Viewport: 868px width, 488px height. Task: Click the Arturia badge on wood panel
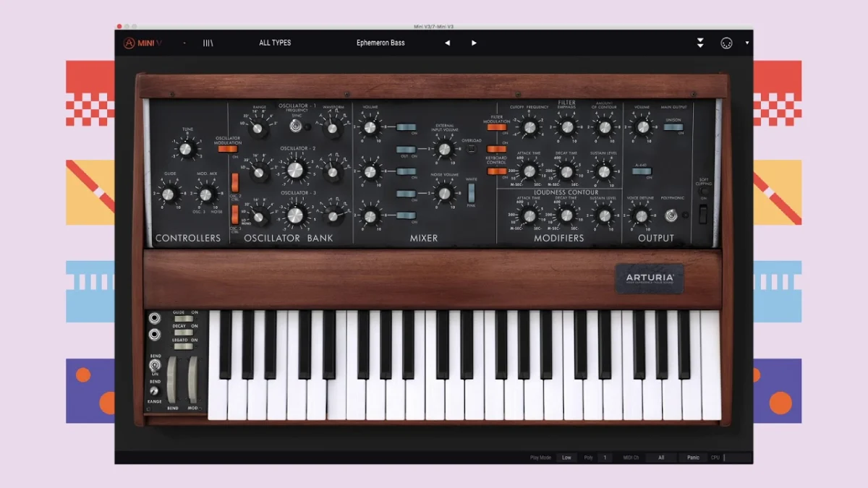tap(650, 278)
